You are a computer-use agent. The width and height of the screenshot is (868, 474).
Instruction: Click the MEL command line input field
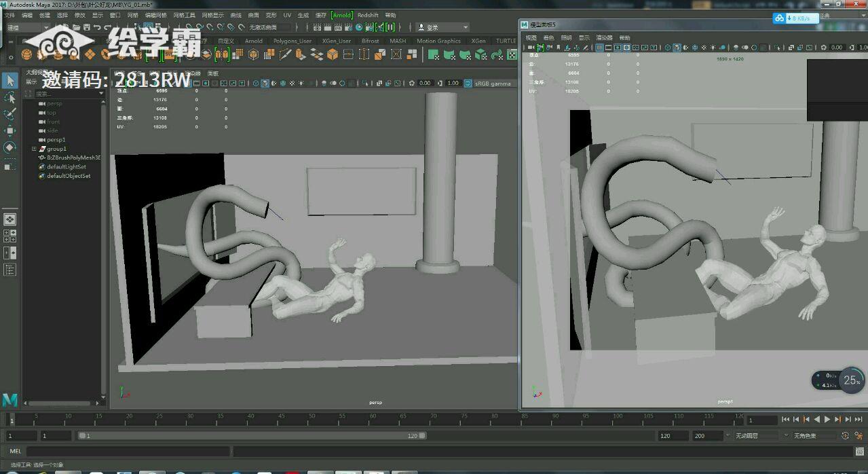click(128, 451)
